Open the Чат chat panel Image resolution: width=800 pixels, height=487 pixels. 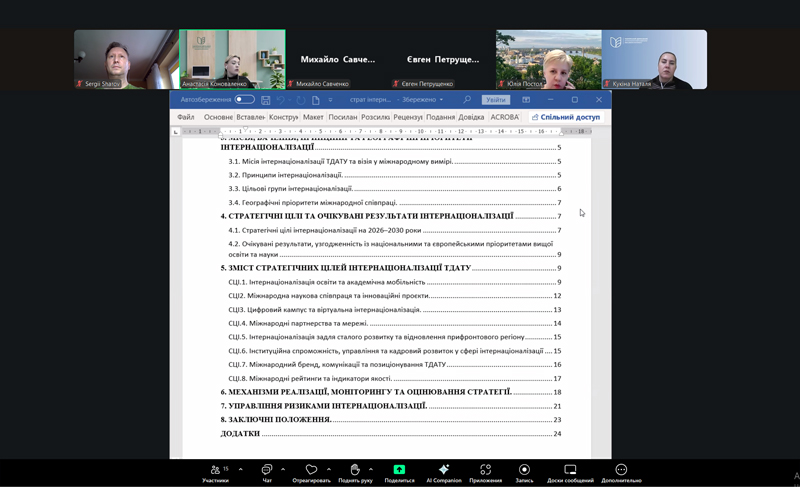tap(267, 473)
